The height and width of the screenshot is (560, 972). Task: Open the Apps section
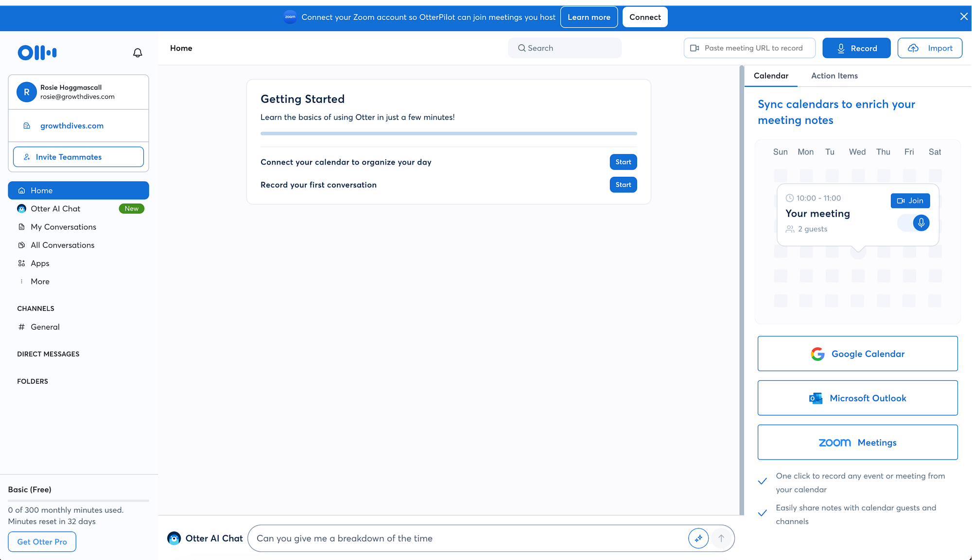(40, 263)
